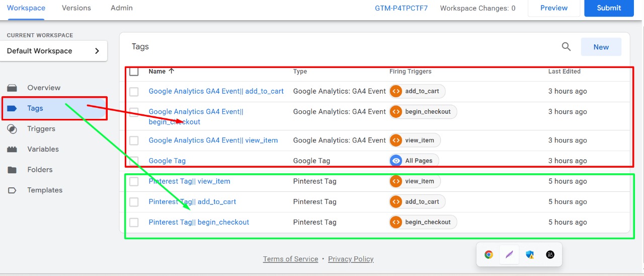The width and height of the screenshot is (644, 276).
Task: Open the Google Tag entry
Action: pyautogui.click(x=167, y=161)
